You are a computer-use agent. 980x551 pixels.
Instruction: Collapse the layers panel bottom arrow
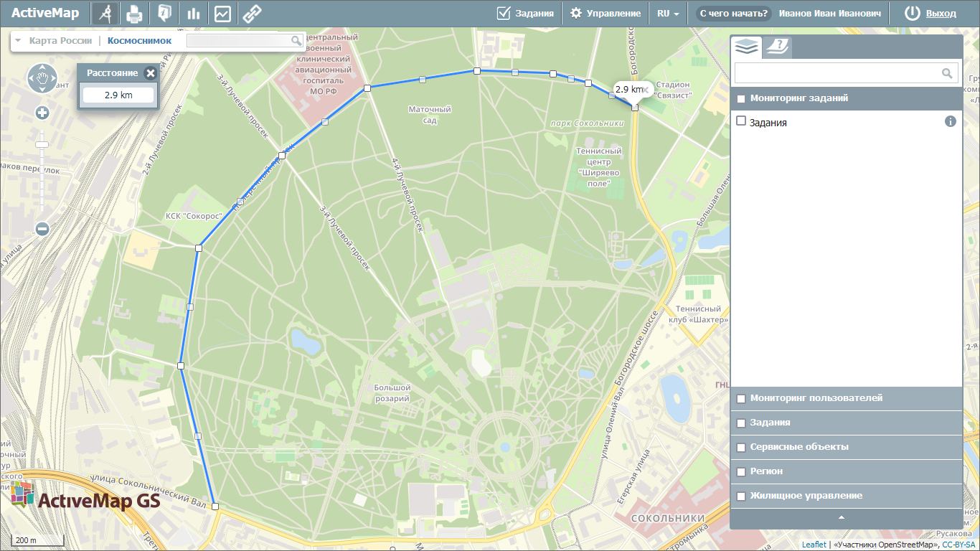click(842, 517)
